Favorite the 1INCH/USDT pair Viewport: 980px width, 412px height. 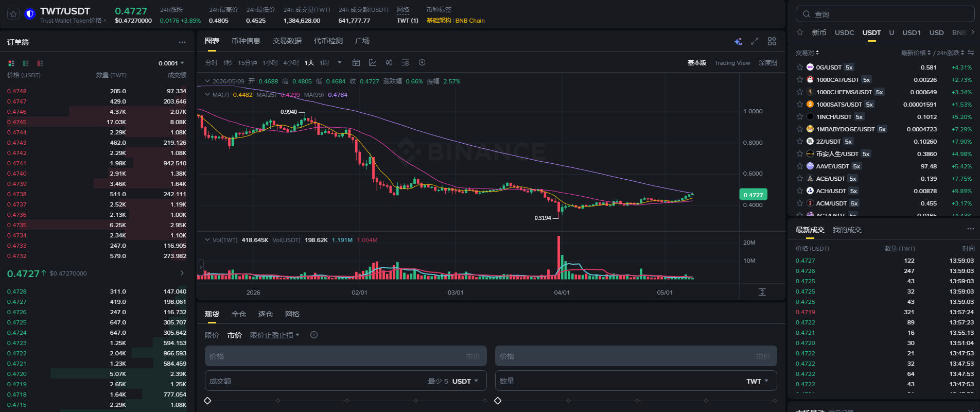click(x=800, y=117)
